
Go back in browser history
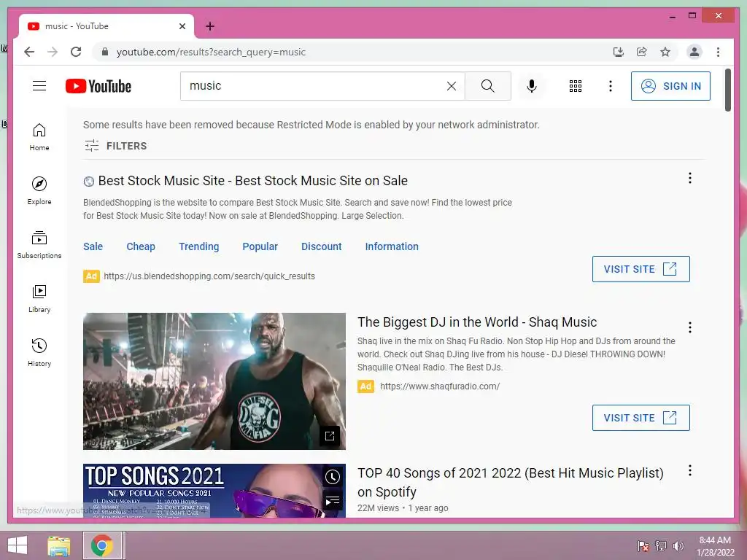(x=29, y=52)
